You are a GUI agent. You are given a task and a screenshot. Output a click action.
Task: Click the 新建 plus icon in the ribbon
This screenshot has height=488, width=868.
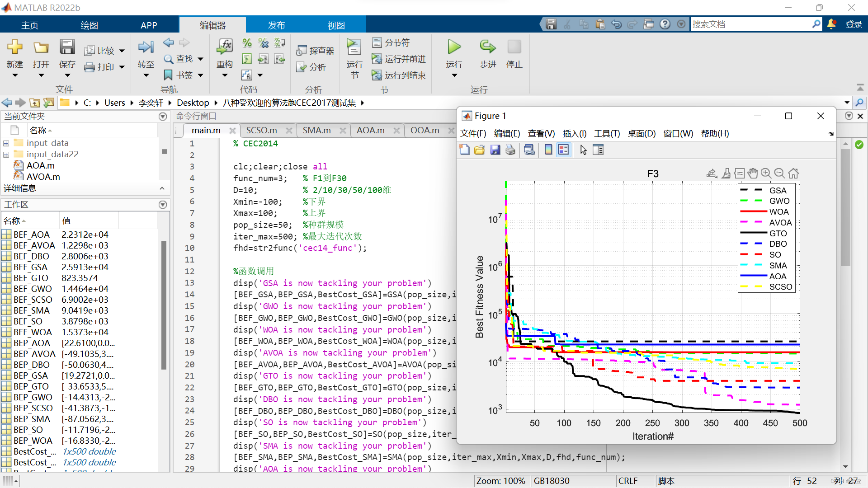pos(15,47)
